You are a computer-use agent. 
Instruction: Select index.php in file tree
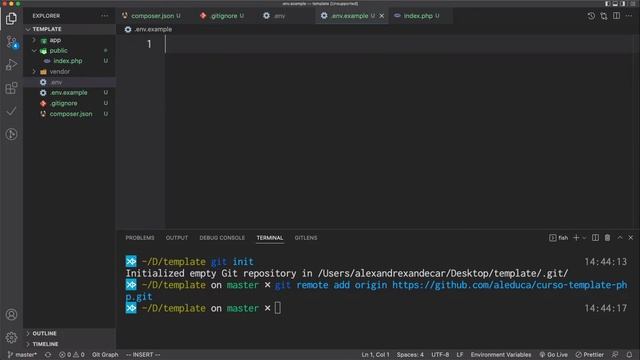pyautogui.click(x=69, y=61)
